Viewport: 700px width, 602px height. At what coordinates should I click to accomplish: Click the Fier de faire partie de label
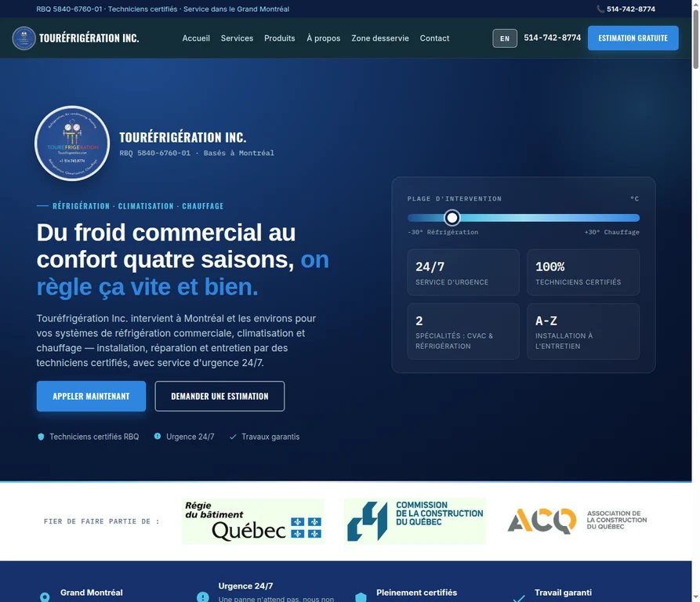pos(102,521)
